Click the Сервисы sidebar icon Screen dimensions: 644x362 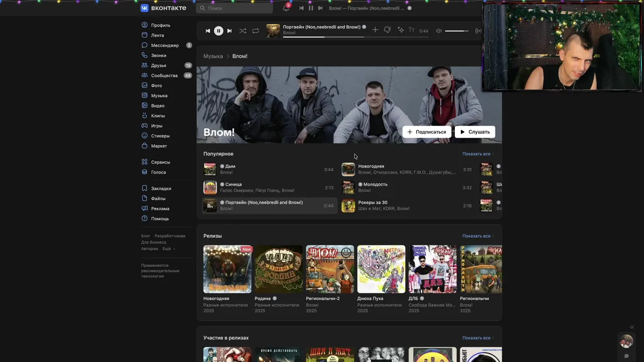click(x=145, y=162)
